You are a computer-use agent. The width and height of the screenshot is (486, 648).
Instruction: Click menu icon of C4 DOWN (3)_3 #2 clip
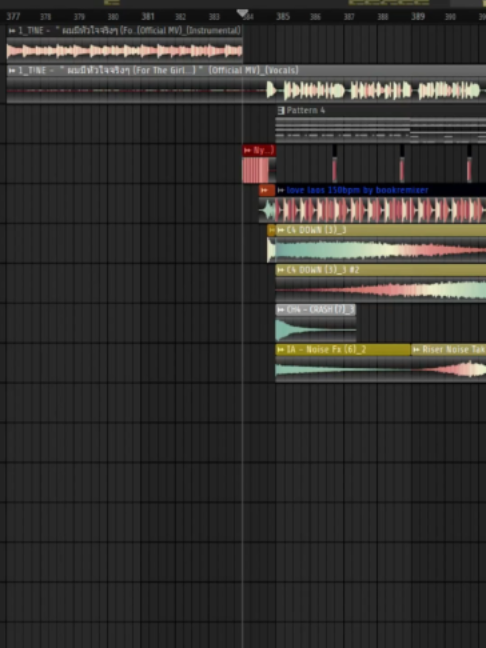[281, 270]
